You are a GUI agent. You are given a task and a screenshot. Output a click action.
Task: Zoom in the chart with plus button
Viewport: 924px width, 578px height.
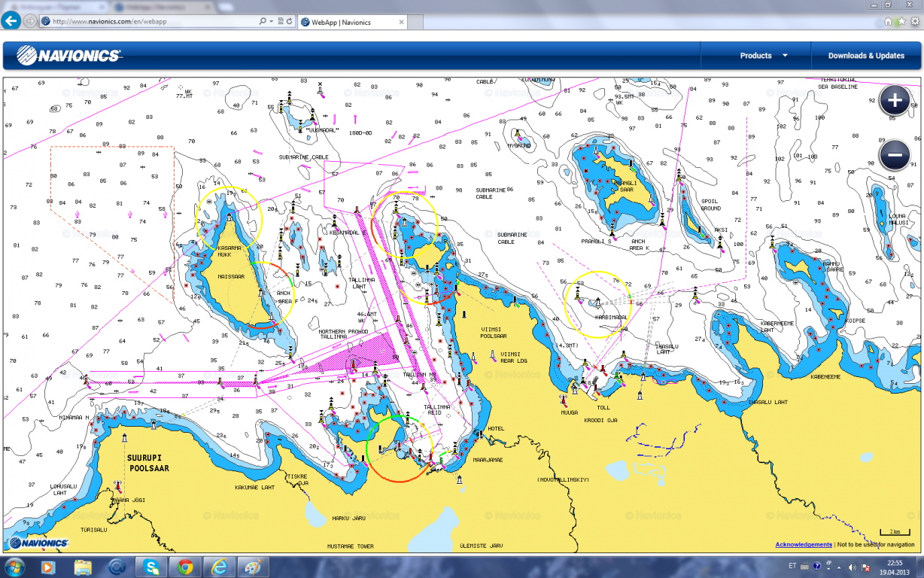[x=895, y=101]
